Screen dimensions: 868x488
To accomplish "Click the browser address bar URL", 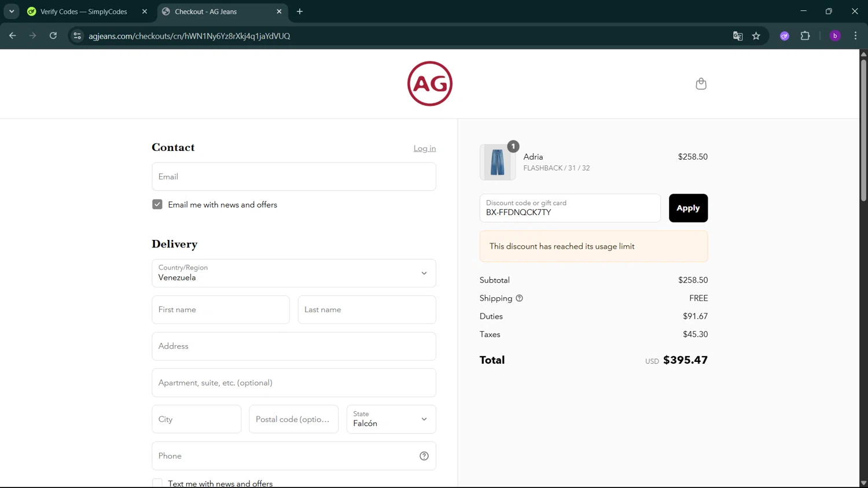I will point(189,36).
